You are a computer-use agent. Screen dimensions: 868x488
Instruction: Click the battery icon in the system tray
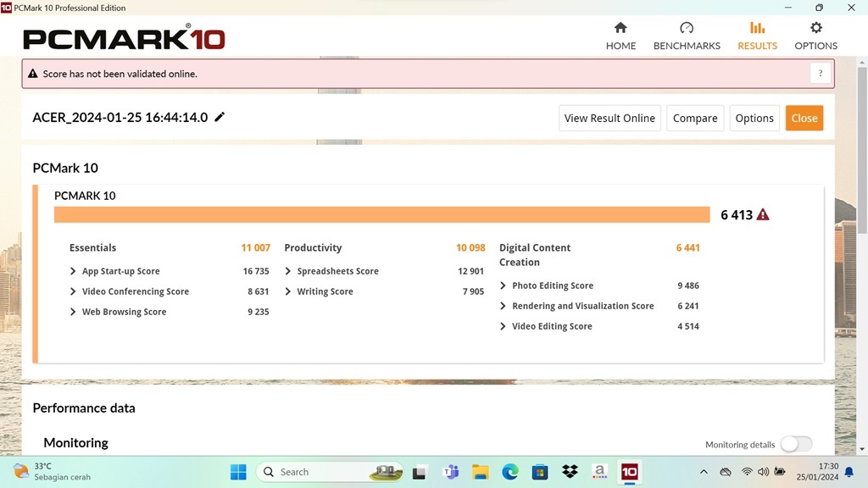pyautogui.click(x=780, y=472)
